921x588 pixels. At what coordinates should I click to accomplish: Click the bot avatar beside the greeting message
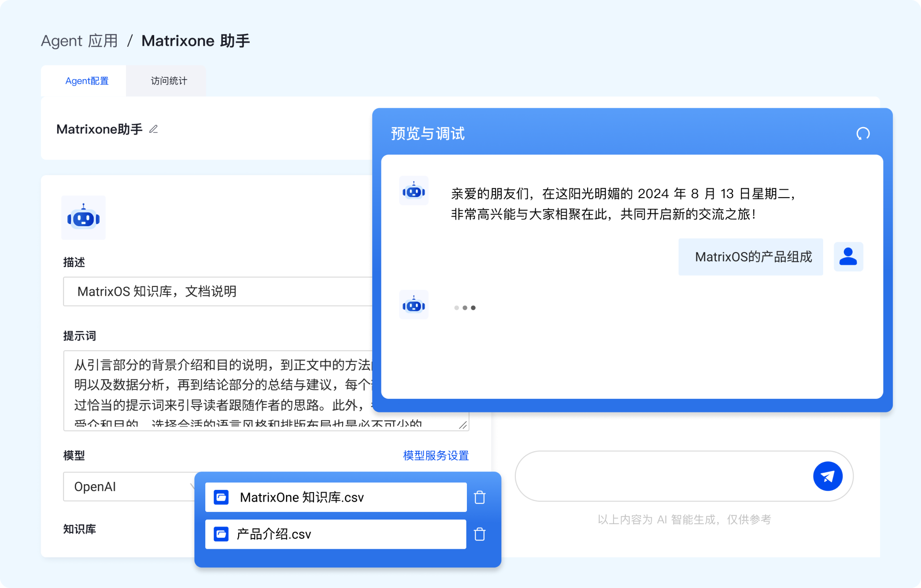click(x=414, y=191)
